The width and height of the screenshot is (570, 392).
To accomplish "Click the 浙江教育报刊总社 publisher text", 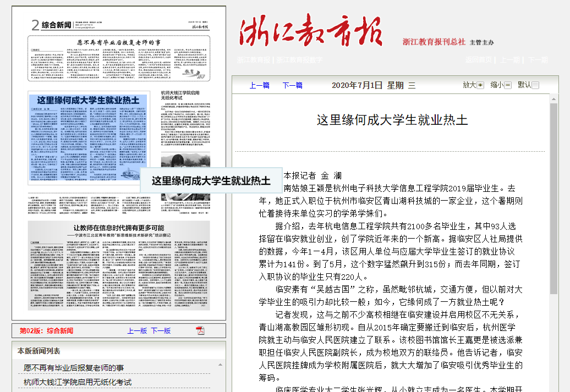I will tap(434, 42).
